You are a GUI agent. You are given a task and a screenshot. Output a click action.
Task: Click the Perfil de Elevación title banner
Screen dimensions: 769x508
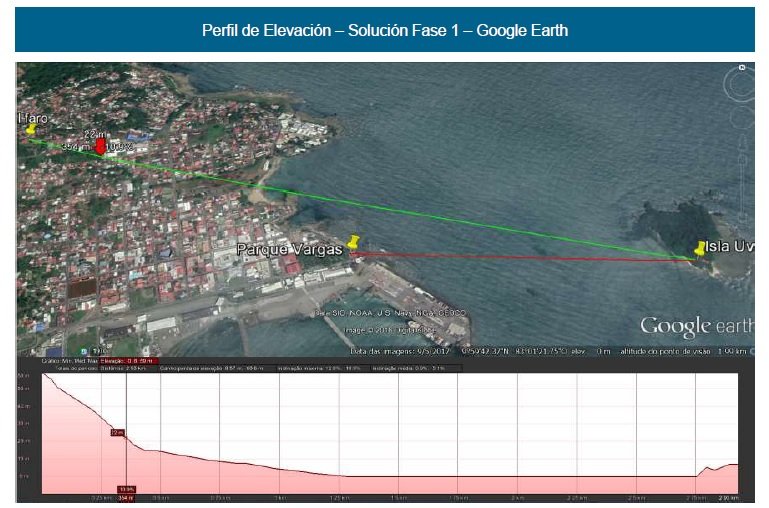coord(384,30)
